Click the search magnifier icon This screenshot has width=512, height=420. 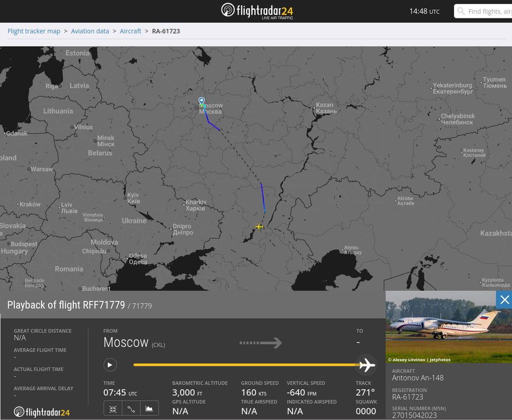tap(461, 11)
